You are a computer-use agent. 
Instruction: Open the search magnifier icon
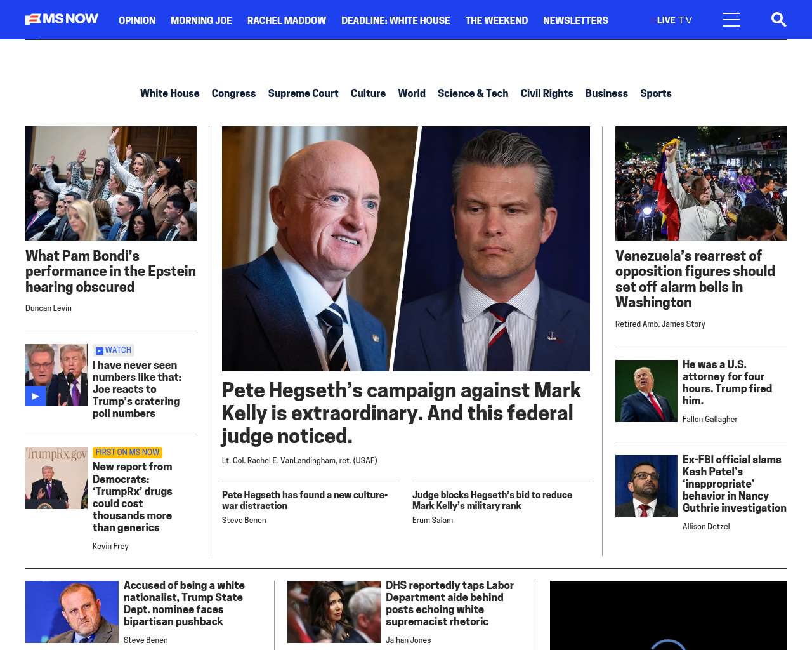pos(778,20)
